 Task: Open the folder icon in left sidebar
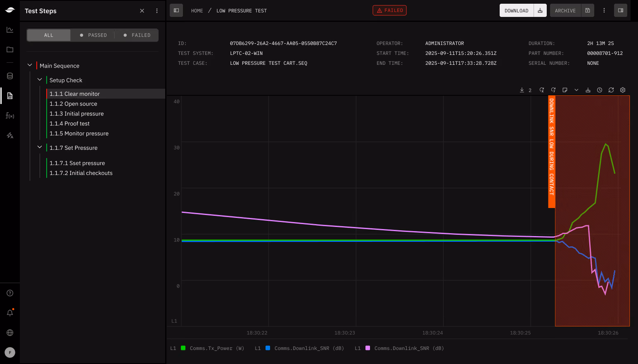coord(10,50)
